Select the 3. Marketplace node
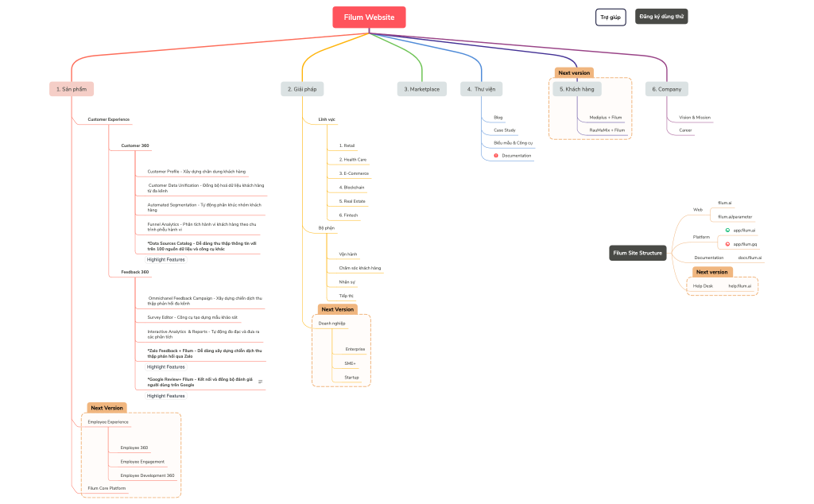The width and height of the screenshot is (814, 504). coord(421,89)
